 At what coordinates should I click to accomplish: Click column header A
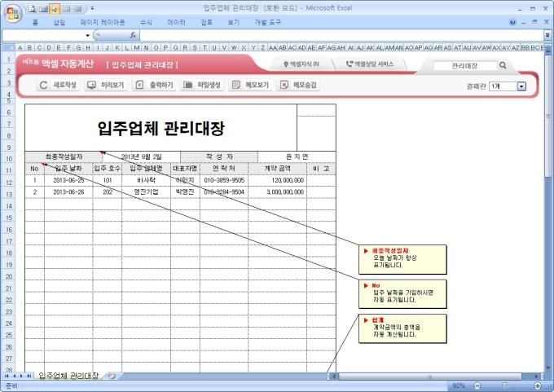click(20, 47)
